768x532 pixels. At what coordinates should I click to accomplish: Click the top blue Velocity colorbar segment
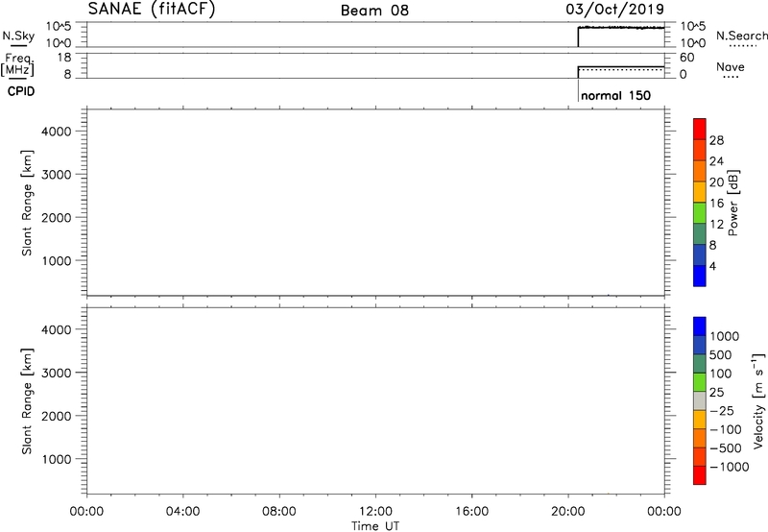tap(700, 326)
